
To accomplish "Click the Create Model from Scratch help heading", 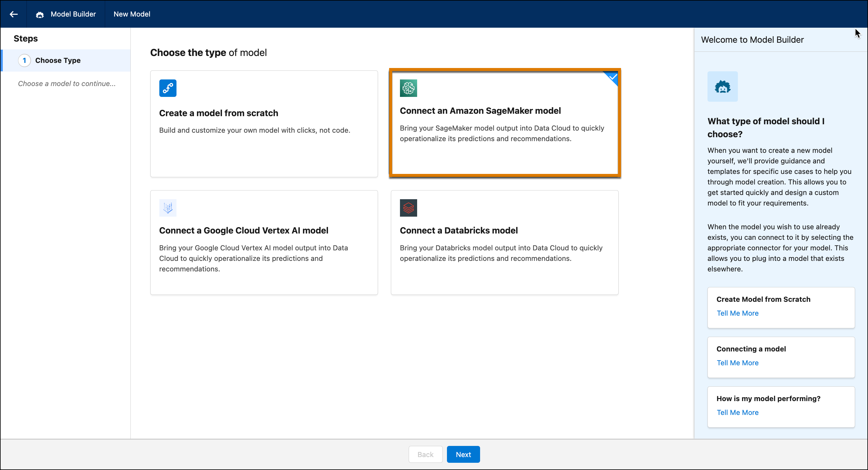I will 763,299.
